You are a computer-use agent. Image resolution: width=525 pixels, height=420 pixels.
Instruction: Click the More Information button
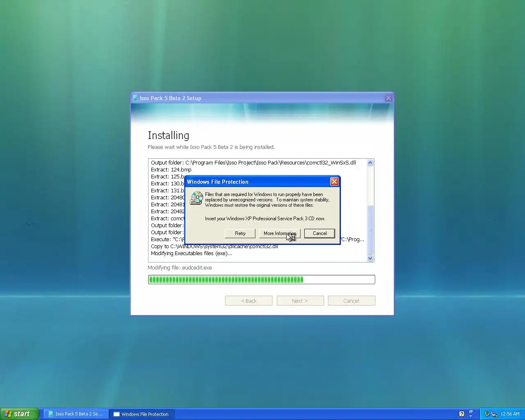tap(280, 233)
